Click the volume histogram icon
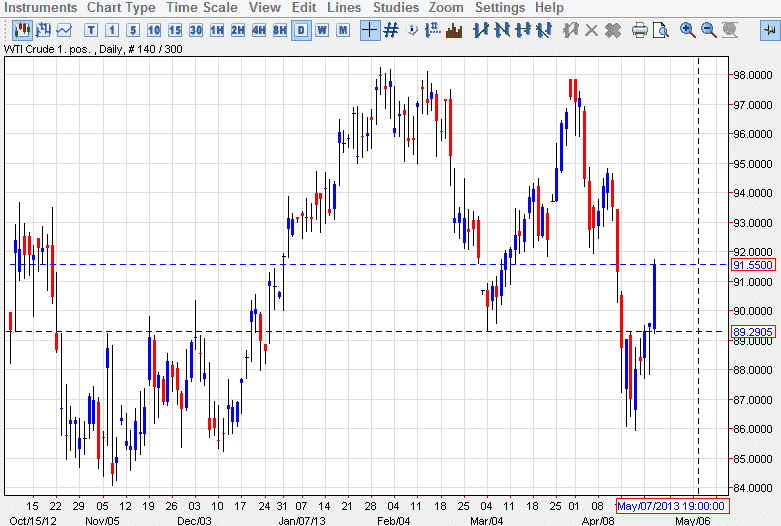 (x=454, y=30)
